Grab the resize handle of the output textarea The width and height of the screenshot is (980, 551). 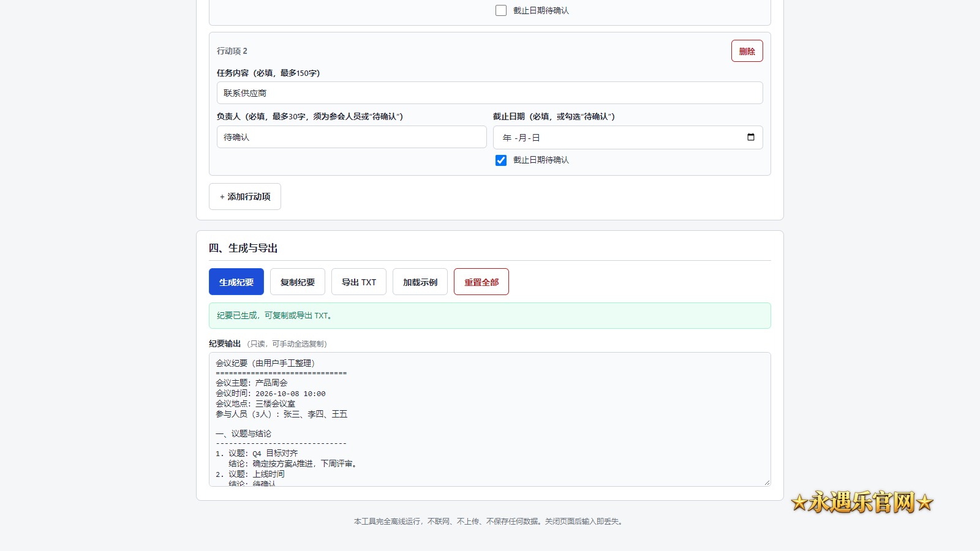(x=767, y=482)
